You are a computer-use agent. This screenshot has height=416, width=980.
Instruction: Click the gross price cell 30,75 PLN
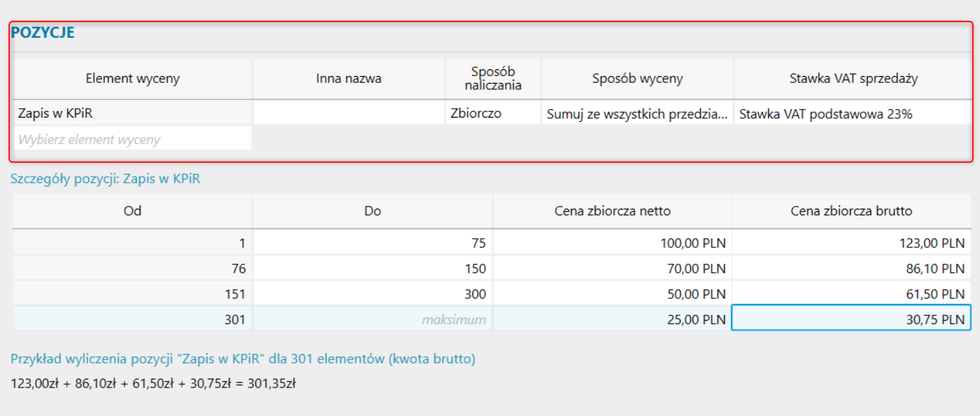(851, 318)
